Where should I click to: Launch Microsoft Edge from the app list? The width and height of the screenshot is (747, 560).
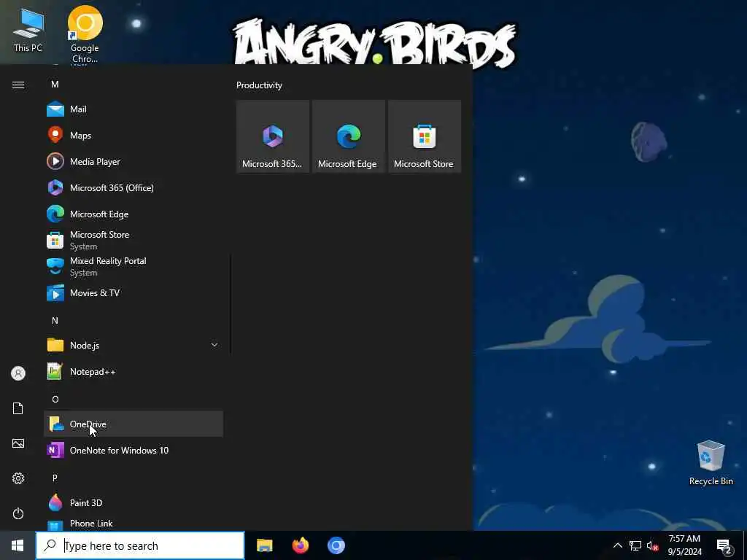(133, 214)
